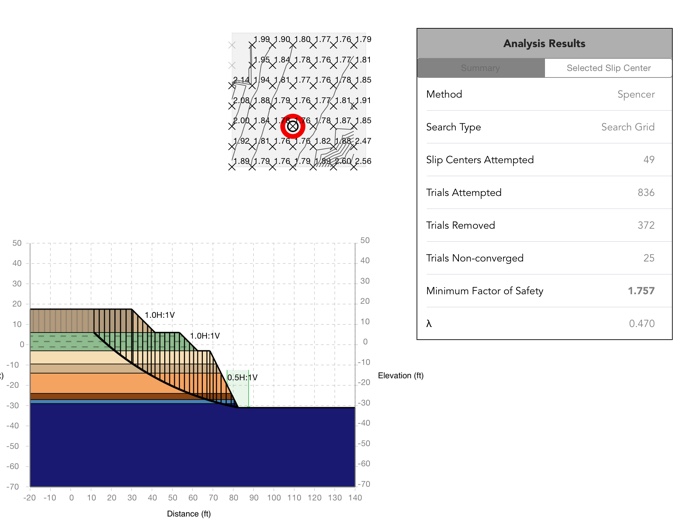The height and width of the screenshot is (525, 700).
Task: Select slip center X marker labeled 2.14
Action: (232, 86)
